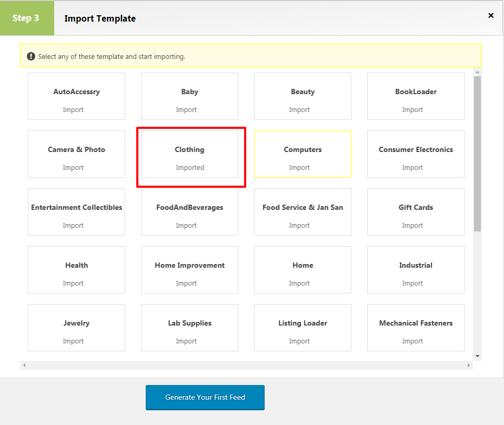
Task: Import the Industrial template
Action: (415, 283)
